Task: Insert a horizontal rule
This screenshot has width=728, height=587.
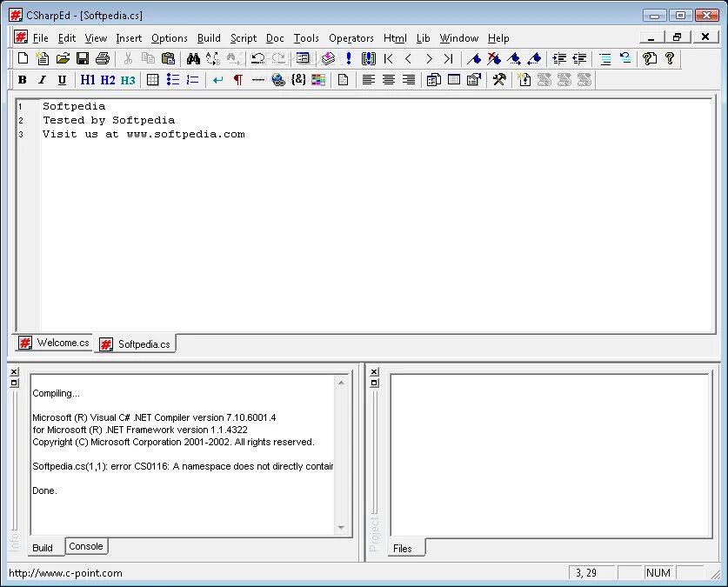Action: point(257,80)
